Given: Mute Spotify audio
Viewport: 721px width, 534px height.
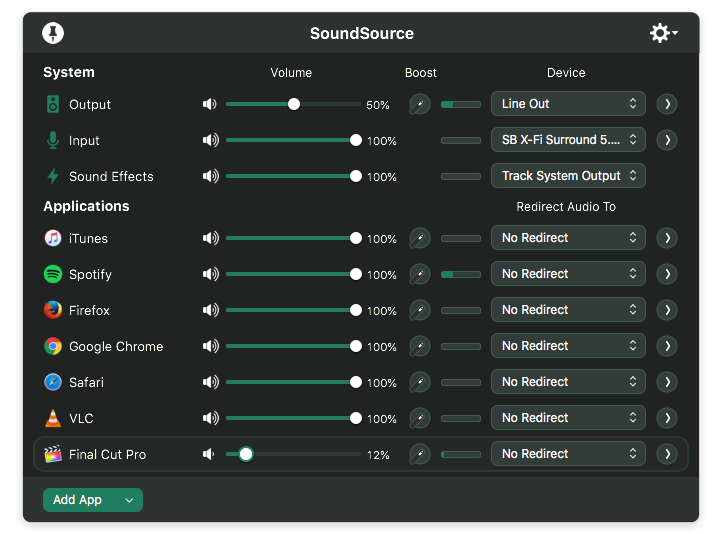Looking at the screenshot, I should pyautogui.click(x=210, y=274).
